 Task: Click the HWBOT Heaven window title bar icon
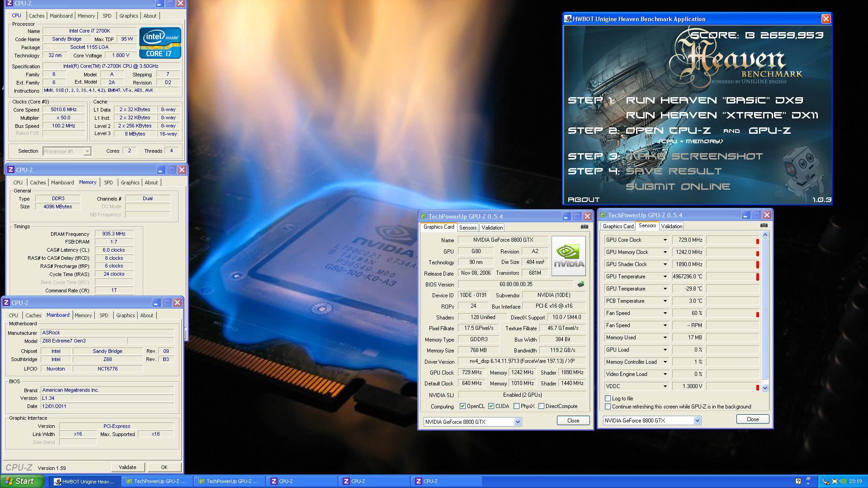coord(568,19)
